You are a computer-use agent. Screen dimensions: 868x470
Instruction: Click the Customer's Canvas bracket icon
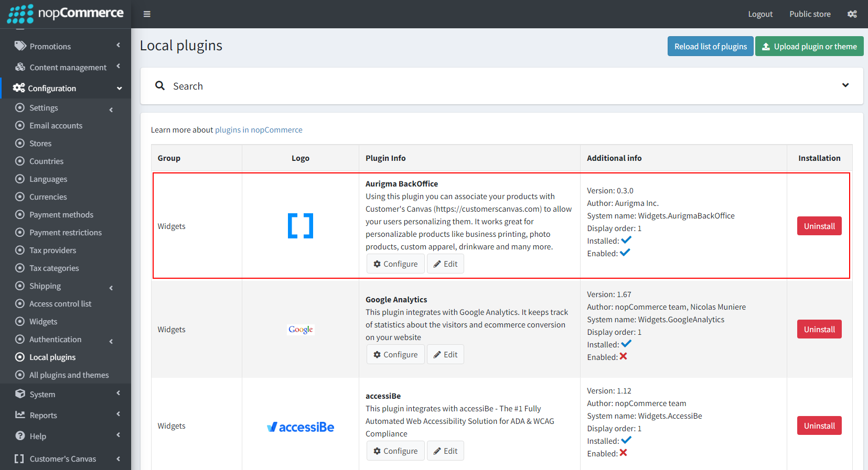19,458
